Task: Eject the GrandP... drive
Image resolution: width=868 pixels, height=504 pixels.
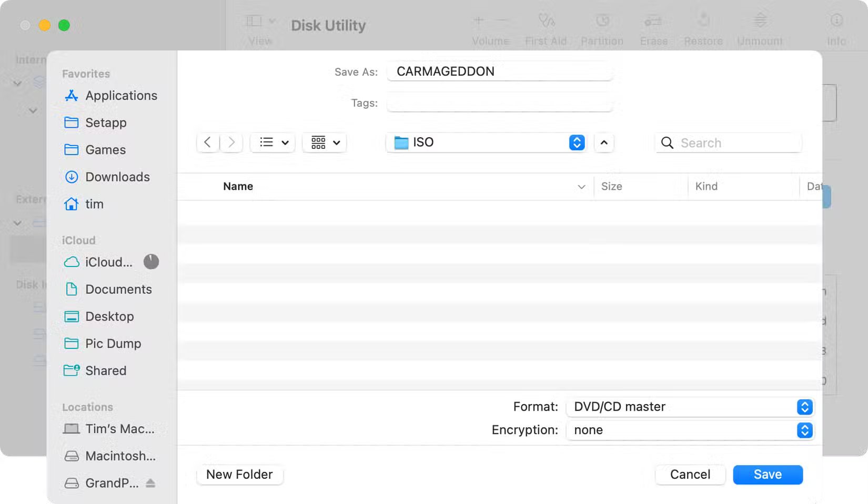Action: coord(150,483)
